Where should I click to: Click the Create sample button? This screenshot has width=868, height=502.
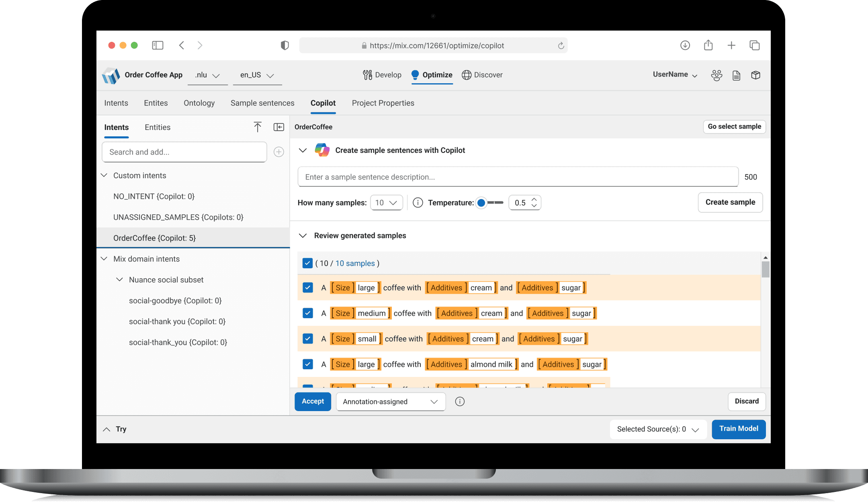[730, 202]
